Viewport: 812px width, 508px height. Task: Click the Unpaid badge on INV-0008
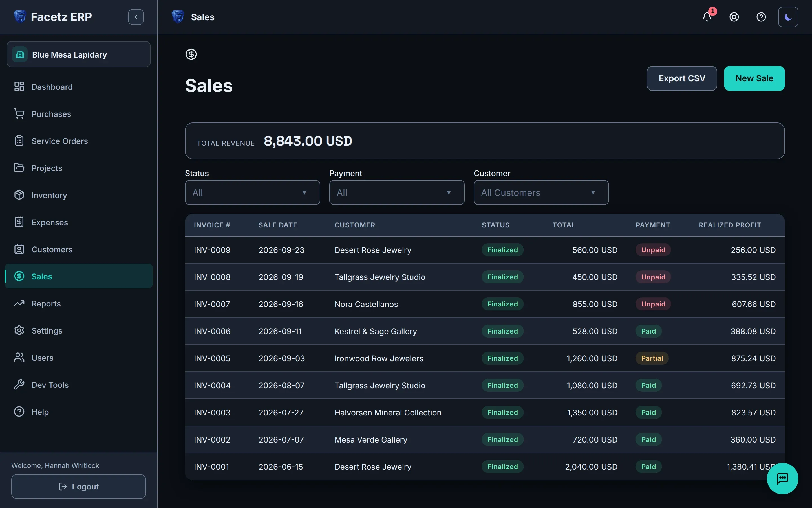coord(653,277)
